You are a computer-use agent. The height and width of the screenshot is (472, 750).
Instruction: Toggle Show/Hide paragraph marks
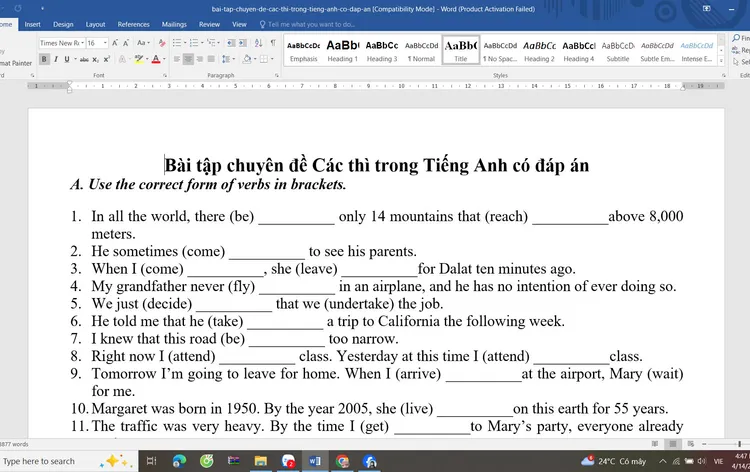coord(272,43)
